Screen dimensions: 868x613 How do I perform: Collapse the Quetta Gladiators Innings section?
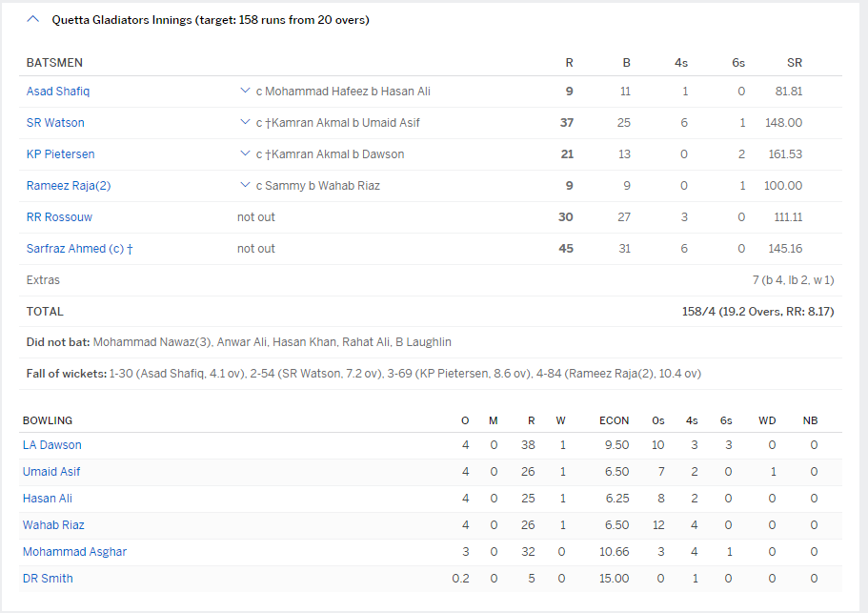click(34, 20)
